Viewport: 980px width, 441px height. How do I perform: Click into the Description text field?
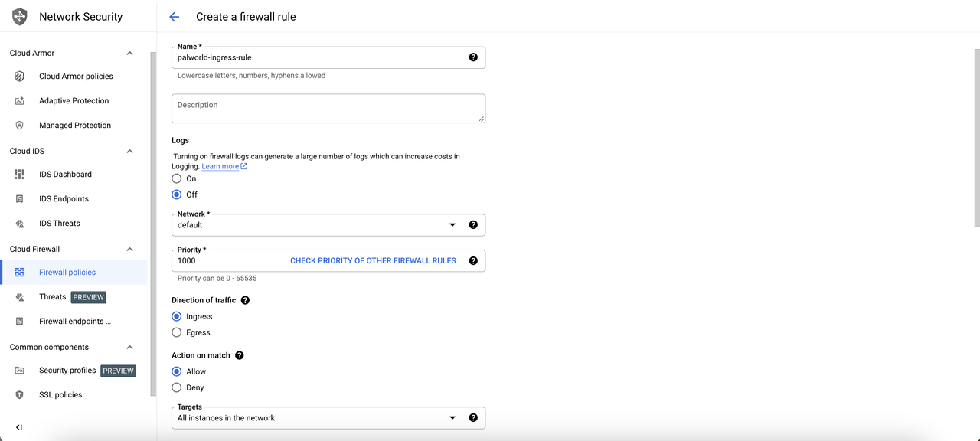[x=328, y=109]
